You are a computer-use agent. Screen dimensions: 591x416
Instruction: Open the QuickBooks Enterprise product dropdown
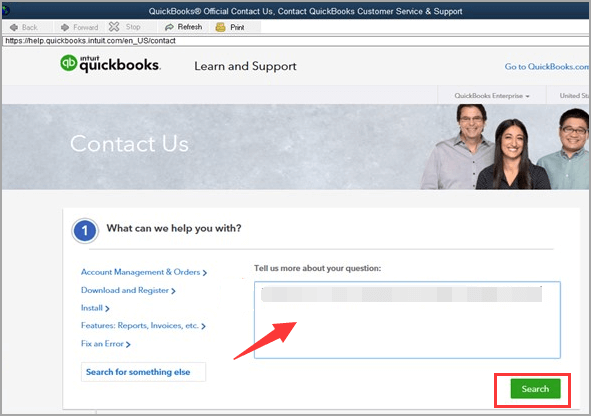[x=491, y=96]
